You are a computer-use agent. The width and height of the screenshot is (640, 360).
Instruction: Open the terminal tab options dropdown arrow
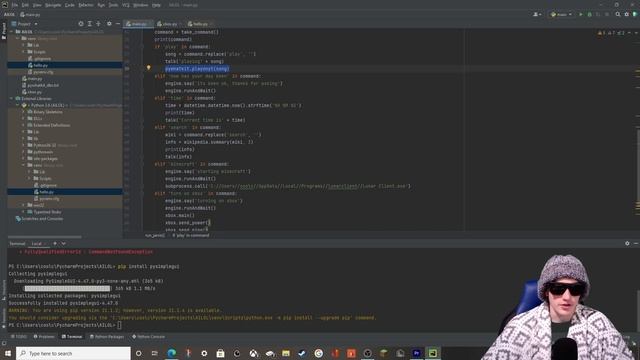click(64, 243)
